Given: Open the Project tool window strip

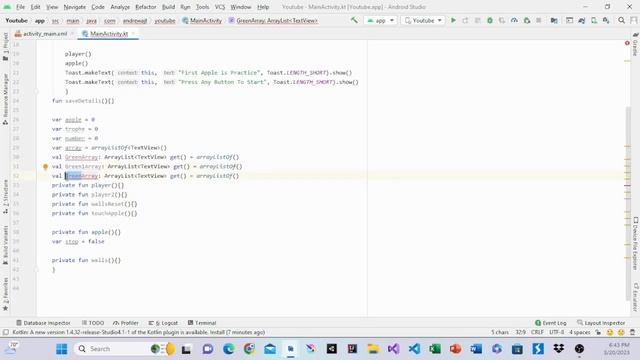Looking at the screenshot, I should [x=5, y=47].
